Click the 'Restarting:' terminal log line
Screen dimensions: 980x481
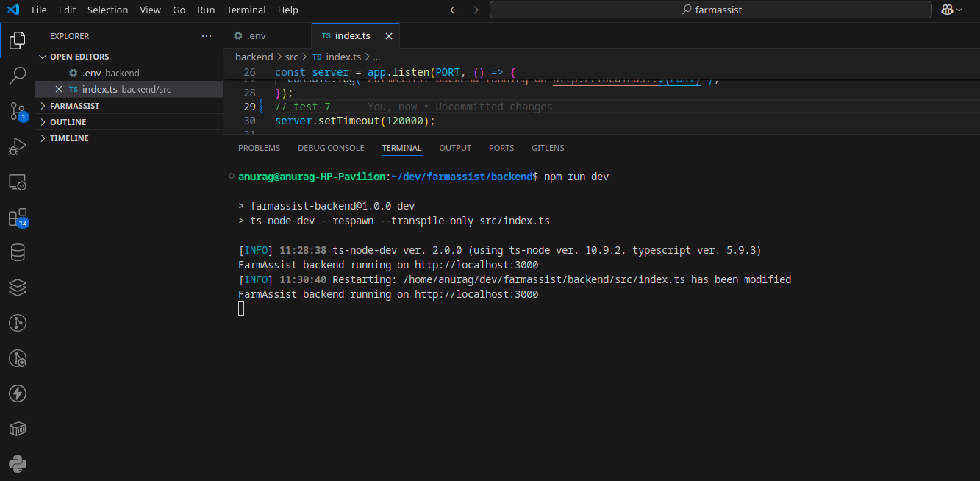(515, 279)
